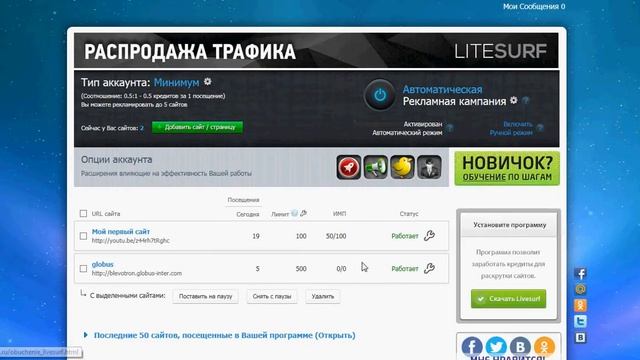Click Работает status for Мой первый сайт
This screenshot has width=640, height=360.
point(405,236)
